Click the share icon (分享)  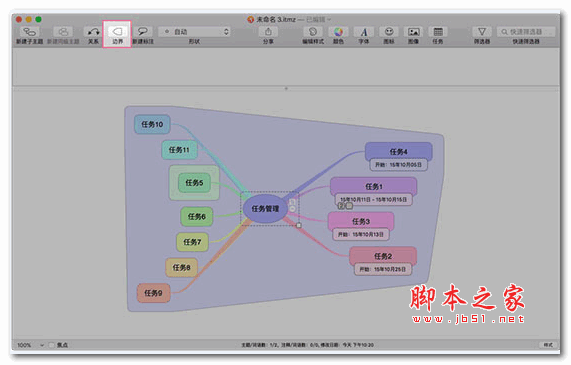(x=268, y=32)
